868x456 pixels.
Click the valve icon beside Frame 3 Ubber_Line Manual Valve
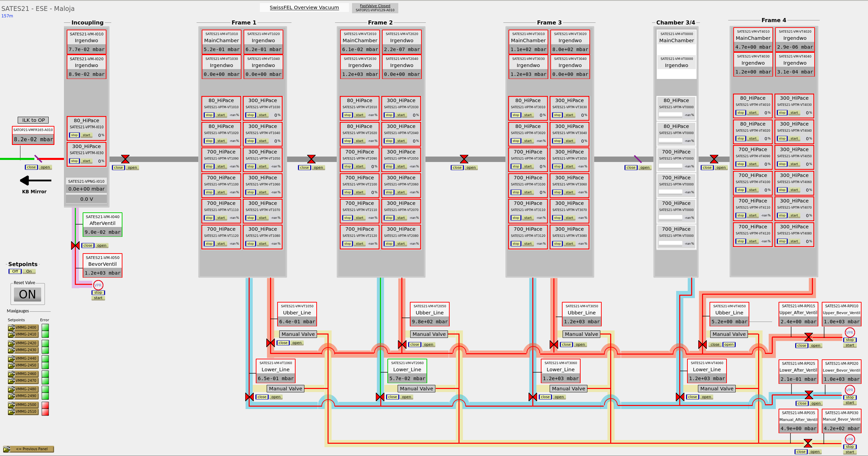click(554, 344)
